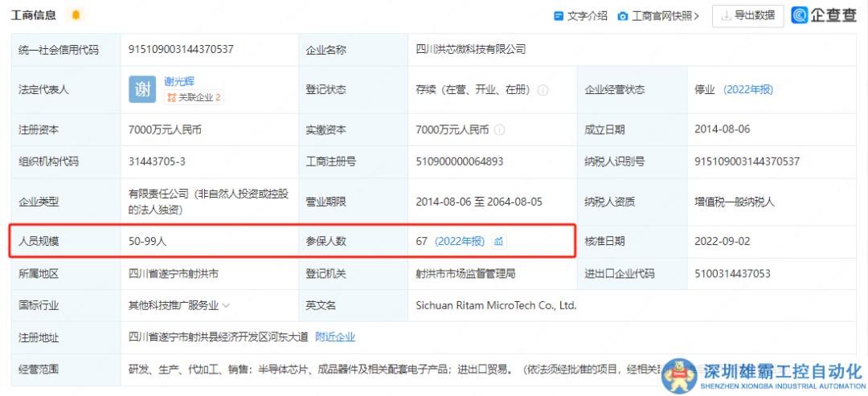The height and width of the screenshot is (396, 868).
Task: Open the 文字介绍 text introduction
Action: [580, 16]
